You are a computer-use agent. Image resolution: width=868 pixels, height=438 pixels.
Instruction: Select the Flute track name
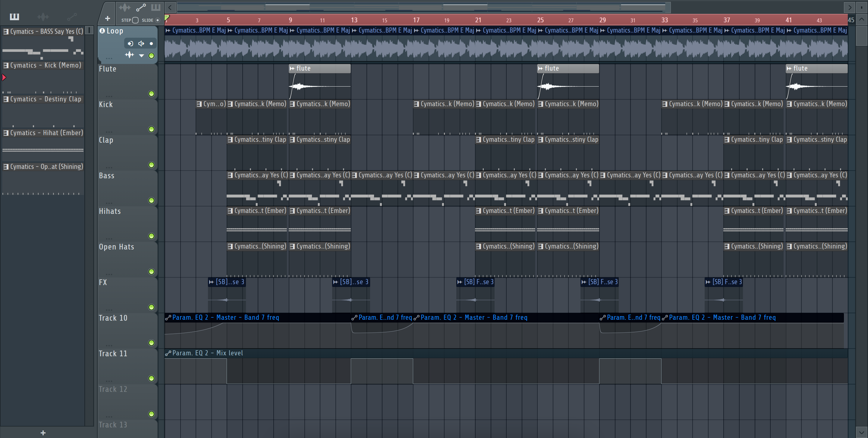[108, 69]
